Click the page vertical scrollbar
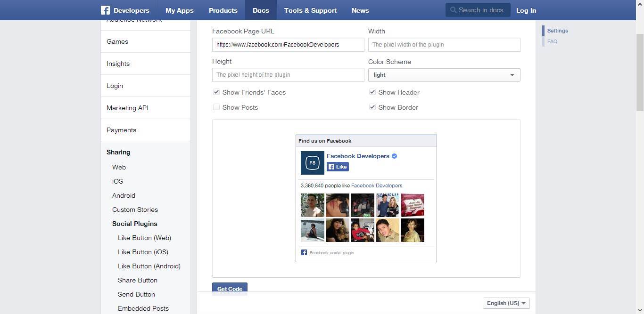 (x=640, y=72)
